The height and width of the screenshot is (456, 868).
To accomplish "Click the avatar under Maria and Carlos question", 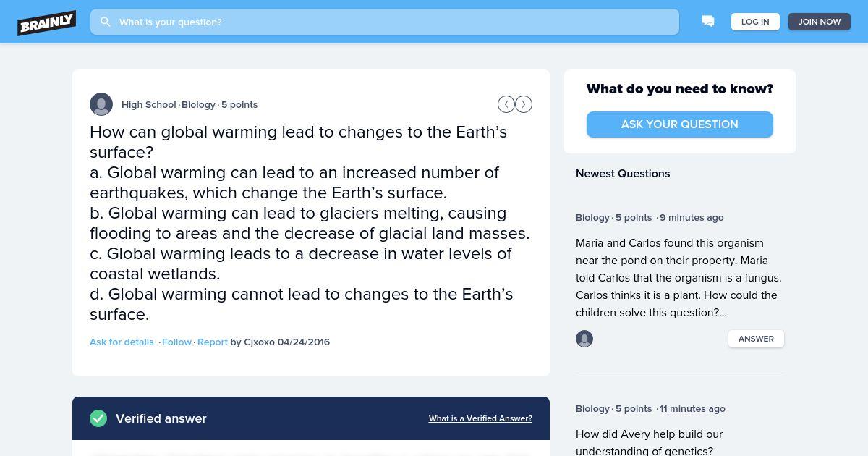I will point(584,339).
